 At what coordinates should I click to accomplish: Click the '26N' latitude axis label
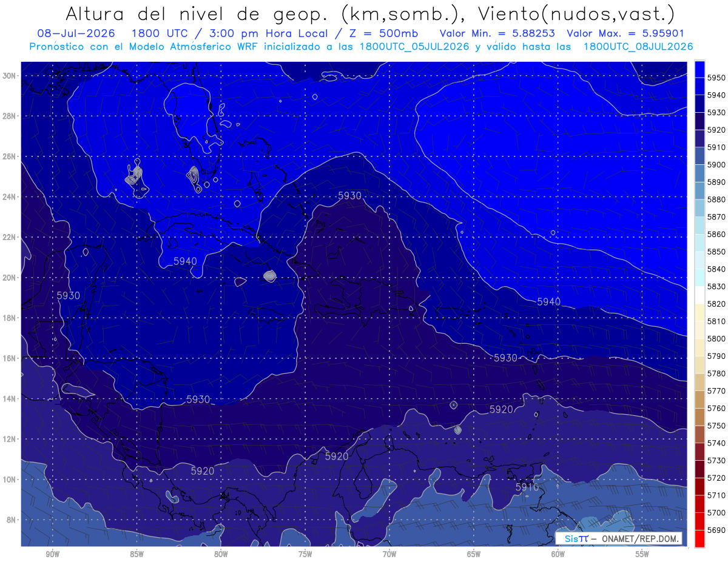click(10, 156)
